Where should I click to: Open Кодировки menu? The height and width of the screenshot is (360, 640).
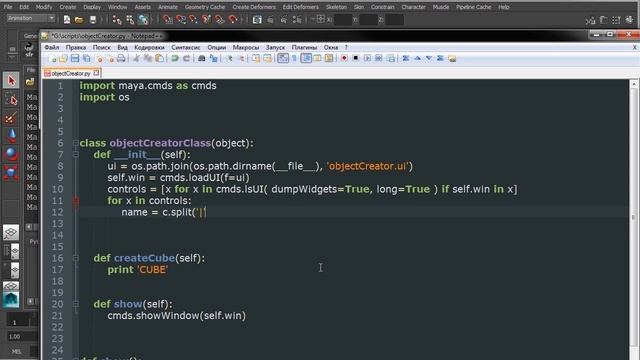[149, 47]
